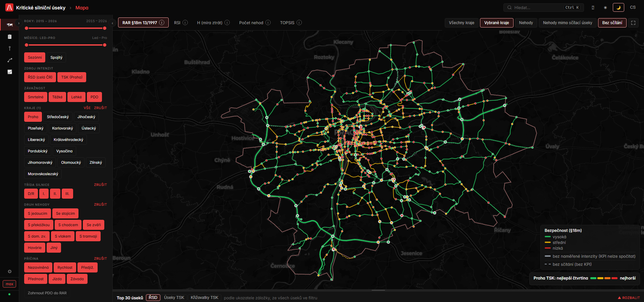
Task: Collapse the filter panel chevron
Action: [x=113, y=23]
